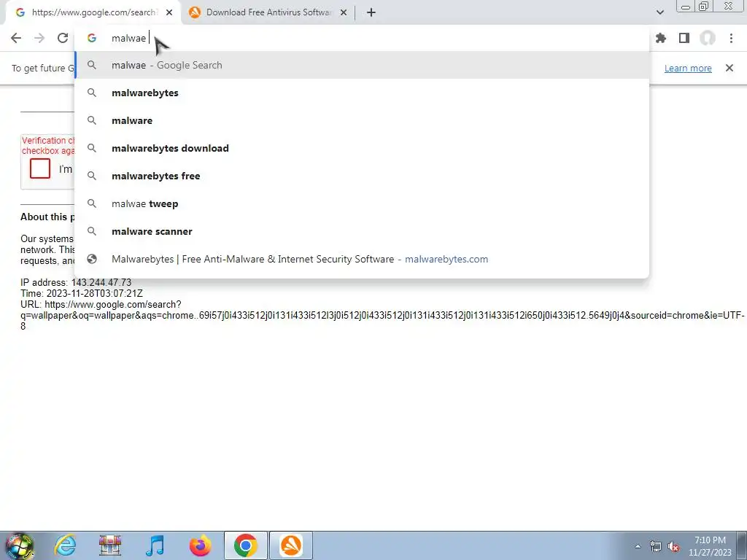Click the Chrome taskbar icon
Viewport: 747px width, 560px height.
coord(245,545)
